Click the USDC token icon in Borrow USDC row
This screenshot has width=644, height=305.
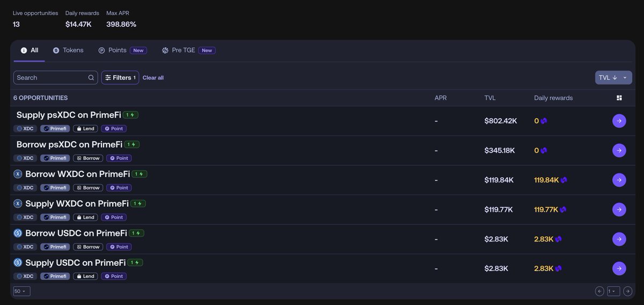tap(18, 233)
